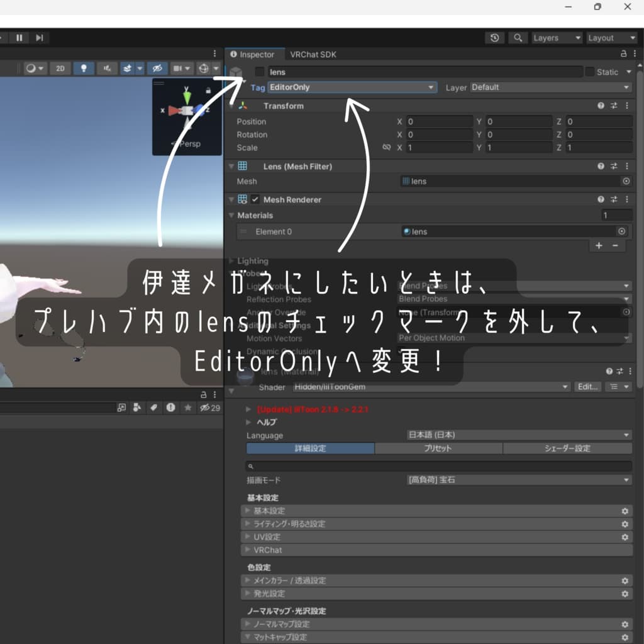Toggle scene view lighting in the toolbar
Screen dimensions: 644x644
click(x=84, y=69)
